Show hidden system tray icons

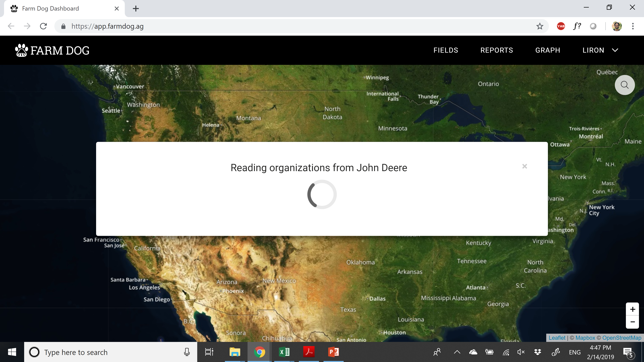click(457, 352)
